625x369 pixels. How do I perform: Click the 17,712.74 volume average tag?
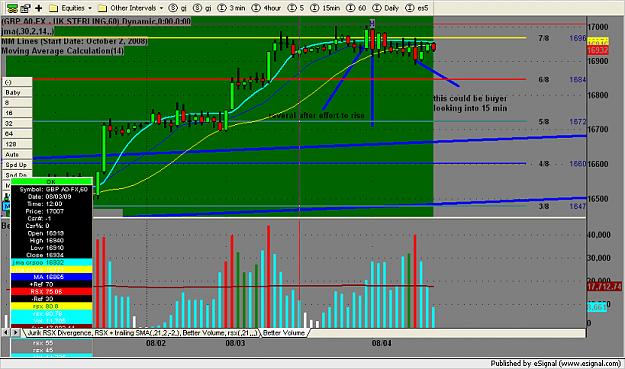click(x=604, y=287)
